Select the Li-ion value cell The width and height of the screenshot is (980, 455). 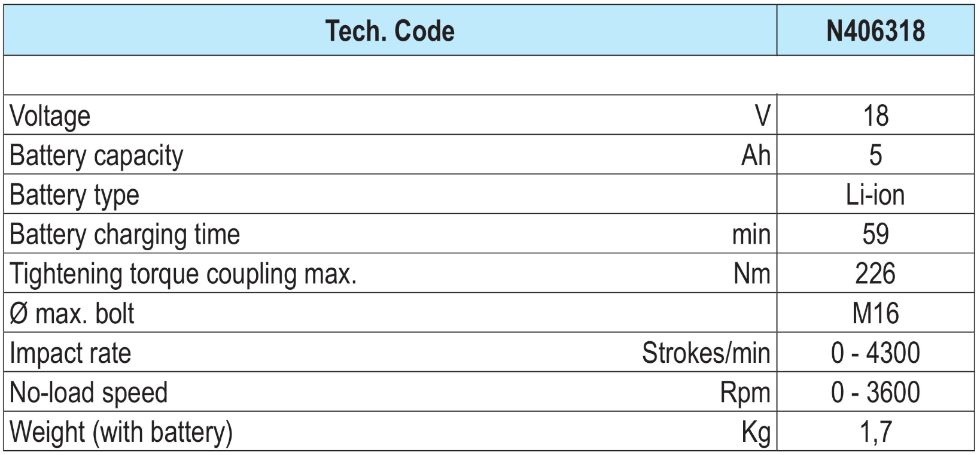pyautogui.click(x=875, y=195)
